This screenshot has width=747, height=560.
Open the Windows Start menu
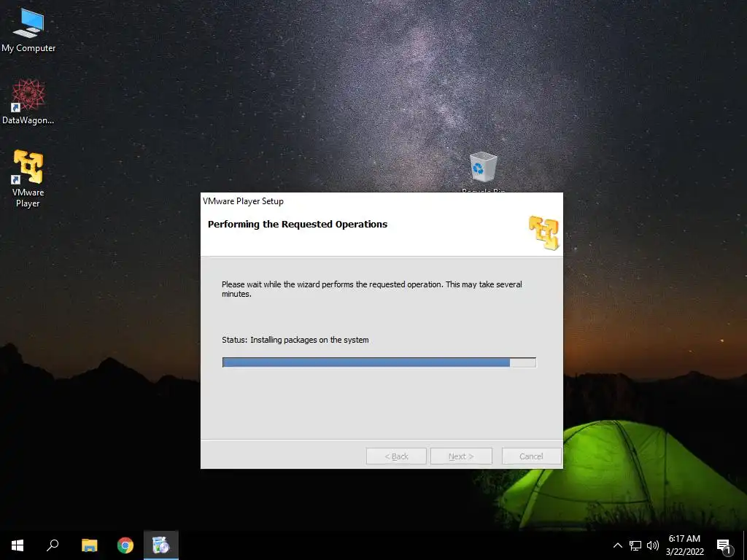coord(18,545)
